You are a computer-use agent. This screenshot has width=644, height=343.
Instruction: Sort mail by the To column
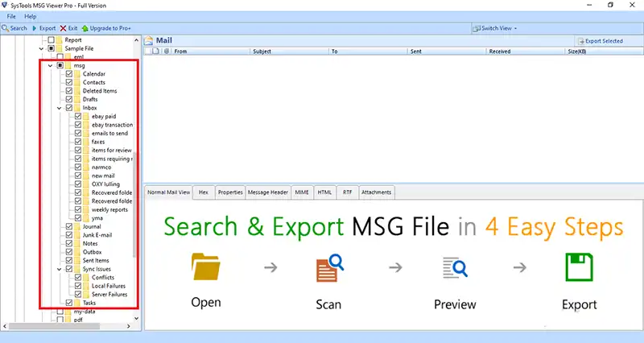(369, 52)
